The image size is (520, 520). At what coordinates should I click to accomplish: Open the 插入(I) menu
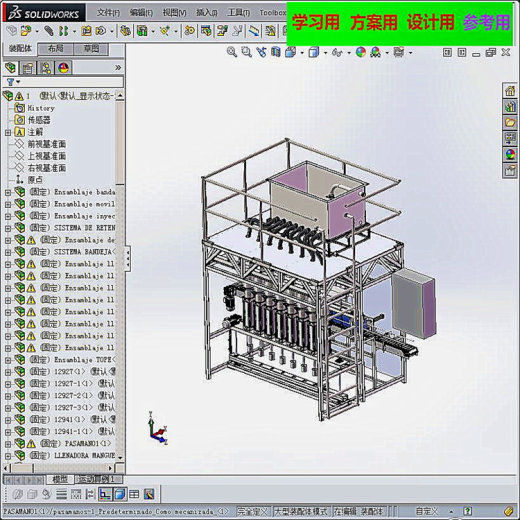[x=207, y=13]
